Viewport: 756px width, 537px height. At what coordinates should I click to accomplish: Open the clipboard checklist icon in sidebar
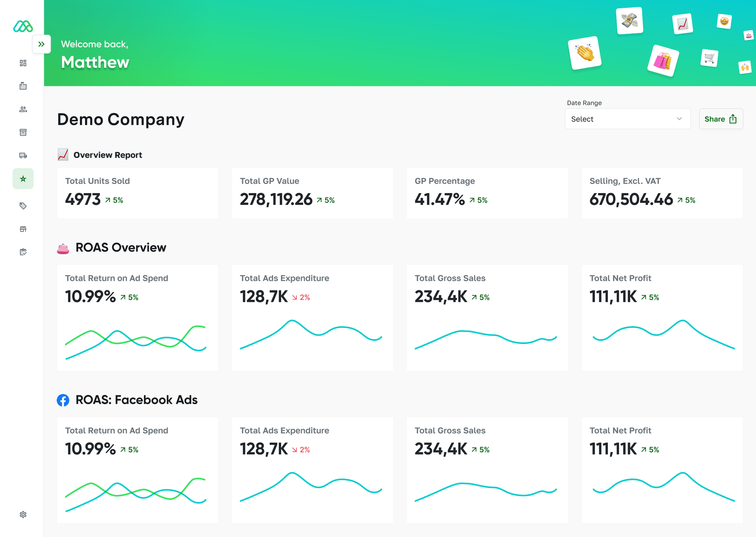[x=23, y=252]
